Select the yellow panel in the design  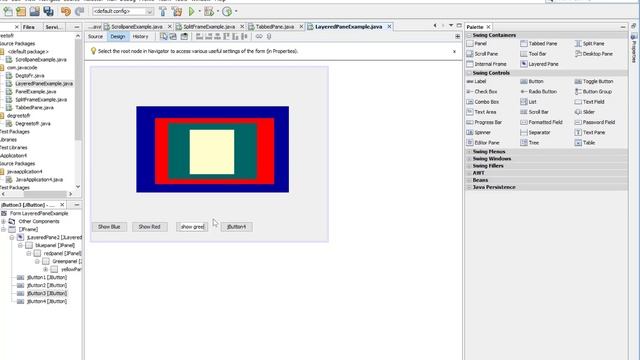tap(212, 152)
